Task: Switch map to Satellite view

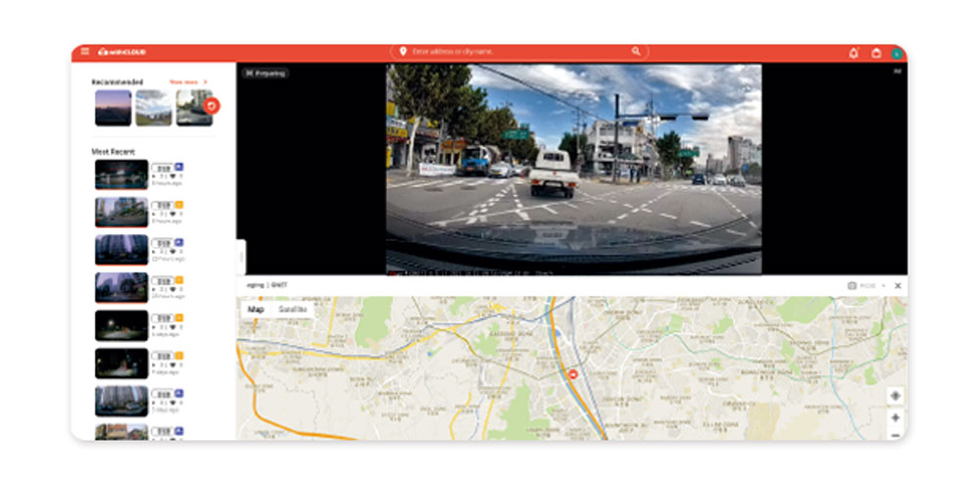Action: (292, 310)
